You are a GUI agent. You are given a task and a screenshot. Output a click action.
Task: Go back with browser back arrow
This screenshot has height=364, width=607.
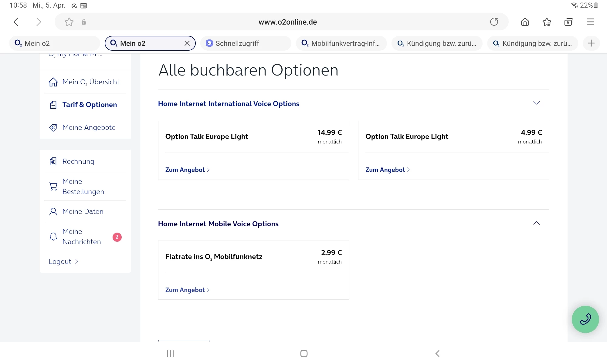point(16,22)
